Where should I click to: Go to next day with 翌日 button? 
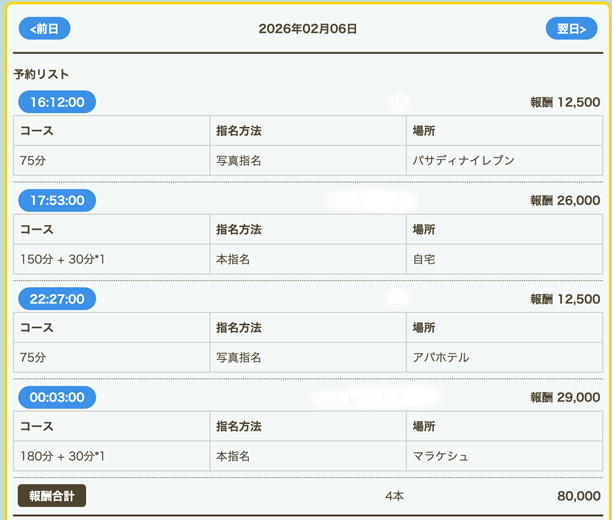pyautogui.click(x=570, y=29)
